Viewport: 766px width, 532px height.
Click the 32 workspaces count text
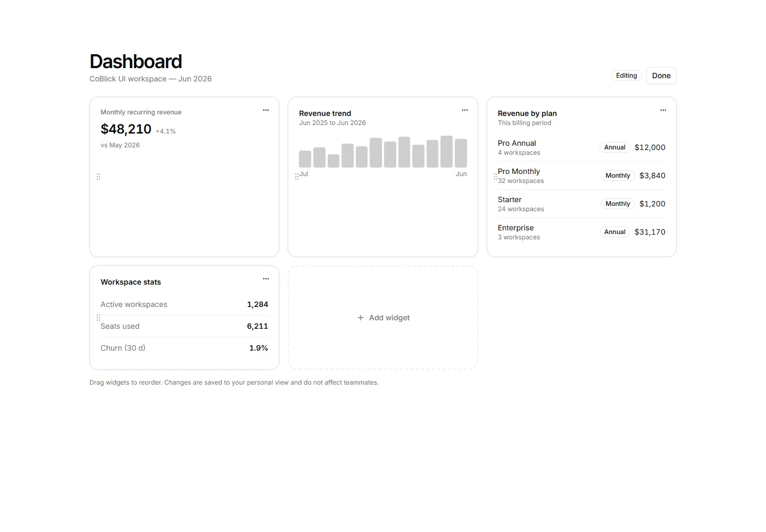point(521,181)
